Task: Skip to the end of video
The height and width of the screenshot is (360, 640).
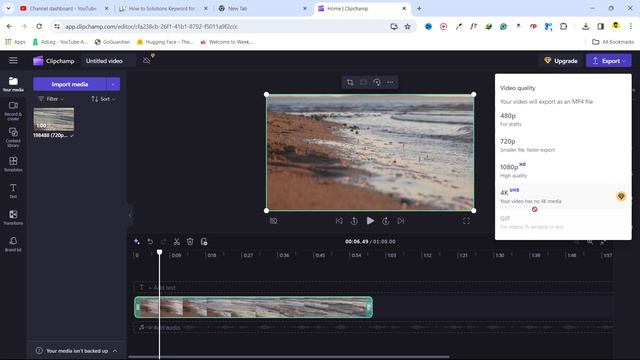Action: 401,221
